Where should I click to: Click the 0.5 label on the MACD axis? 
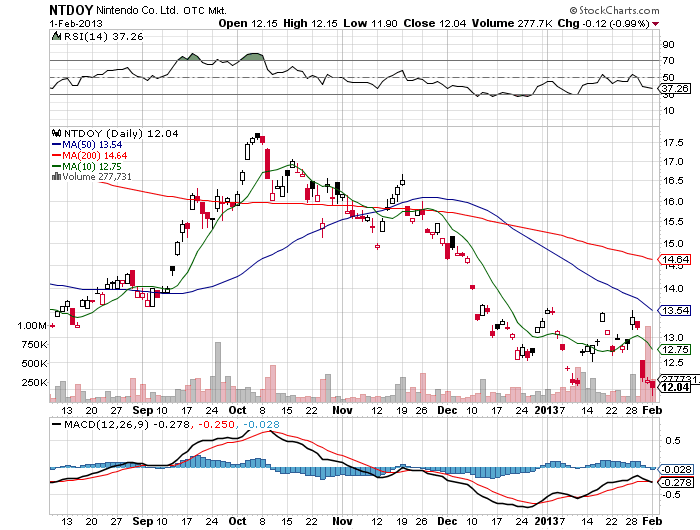(673, 440)
